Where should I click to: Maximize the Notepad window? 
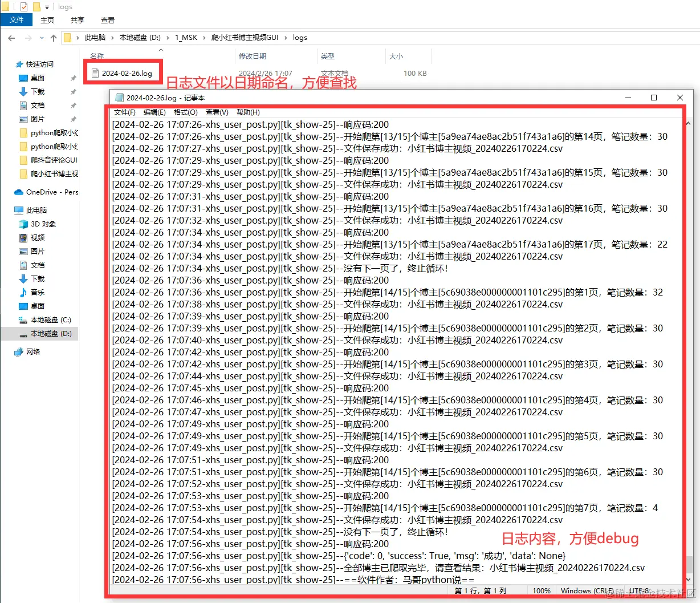[x=654, y=98]
